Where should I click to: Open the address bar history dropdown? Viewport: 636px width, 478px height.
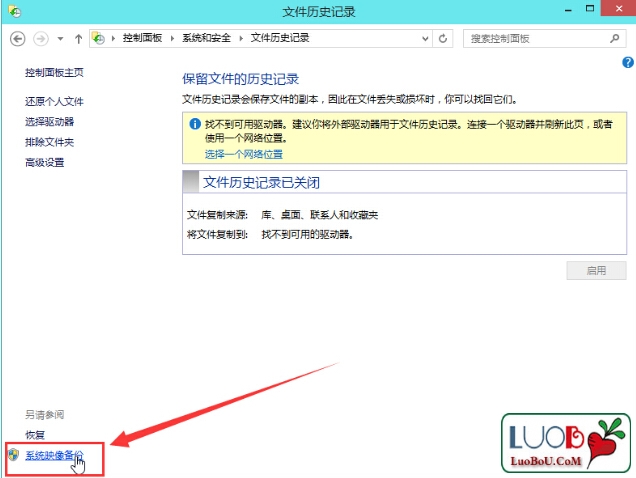point(425,39)
